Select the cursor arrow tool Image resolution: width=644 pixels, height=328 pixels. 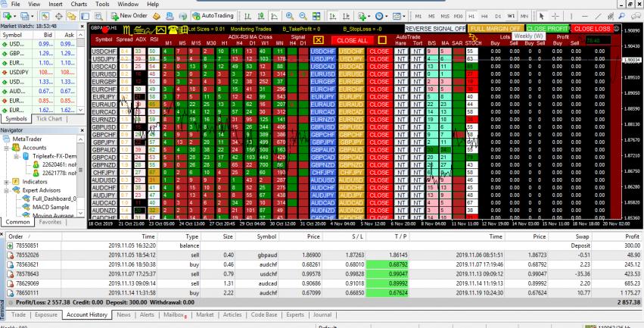[x=542, y=17]
